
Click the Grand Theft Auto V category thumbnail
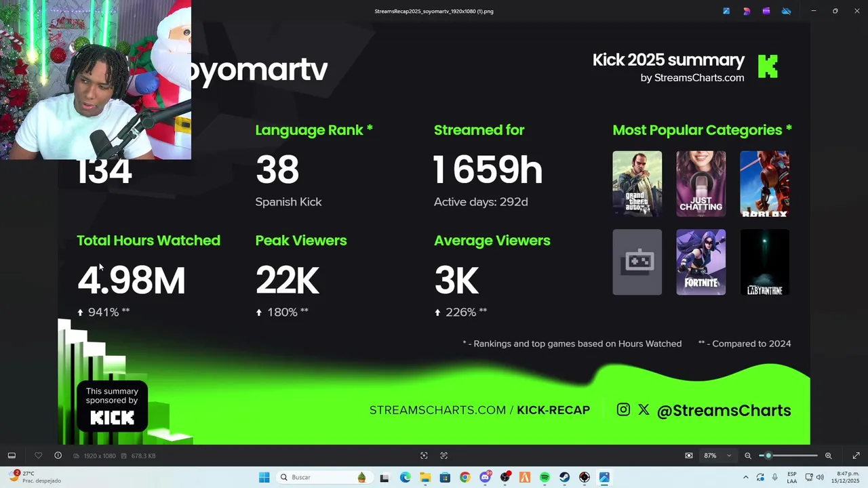pos(637,184)
